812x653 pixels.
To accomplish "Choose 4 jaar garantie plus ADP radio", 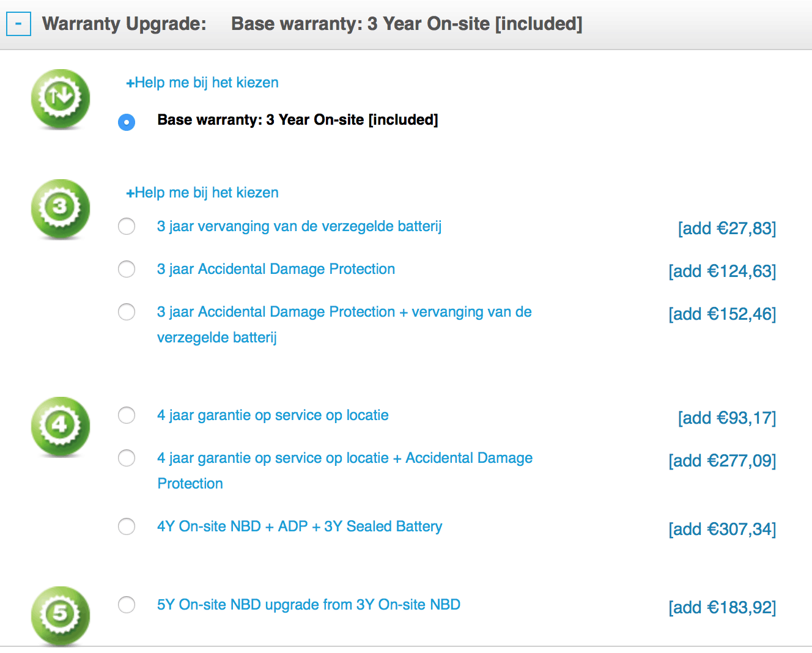I will coord(127,458).
